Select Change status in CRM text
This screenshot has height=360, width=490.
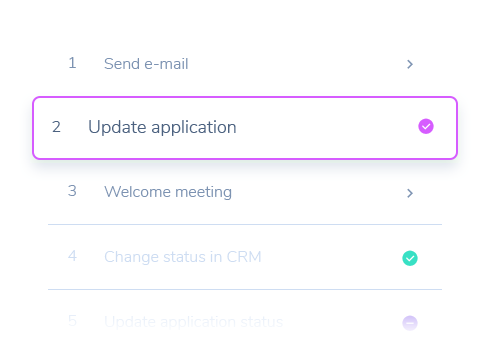coord(183,257)
